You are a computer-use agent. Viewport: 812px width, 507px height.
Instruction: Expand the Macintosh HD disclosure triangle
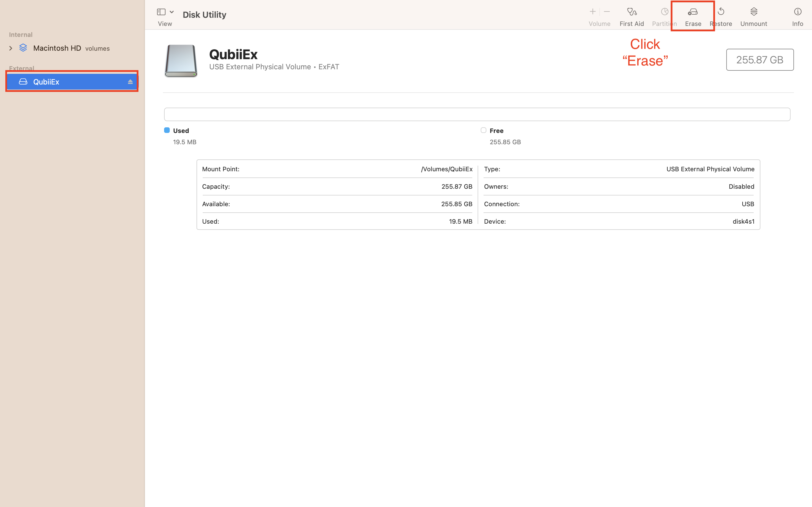(x=11, y=48)
